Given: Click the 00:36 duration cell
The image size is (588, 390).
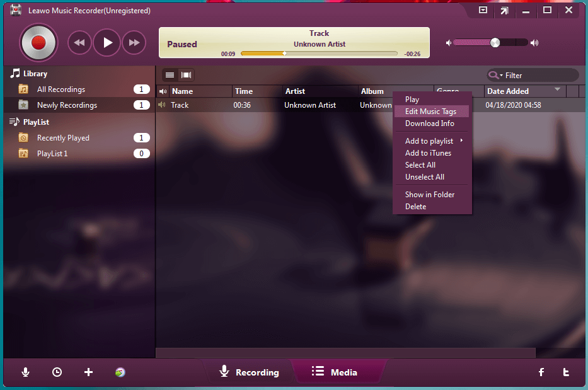Looking at the screenshot, I should pyautogui.click(x=242, y=105).
